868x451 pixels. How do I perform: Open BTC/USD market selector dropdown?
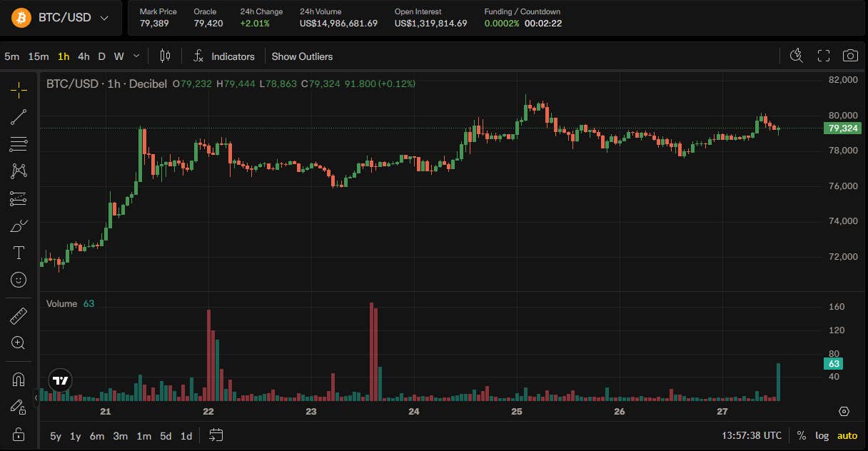click(x=59, y=18)
